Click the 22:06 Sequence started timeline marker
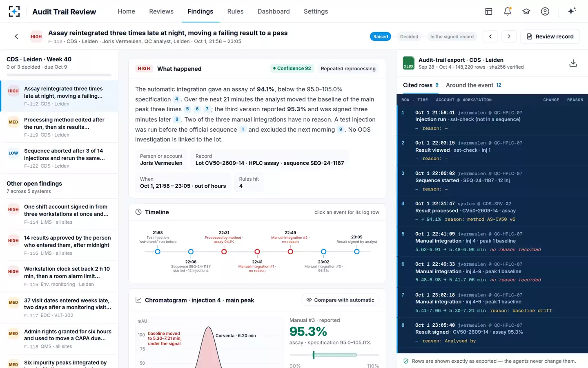Screen dimensions: 588x368 coord(191,251)
